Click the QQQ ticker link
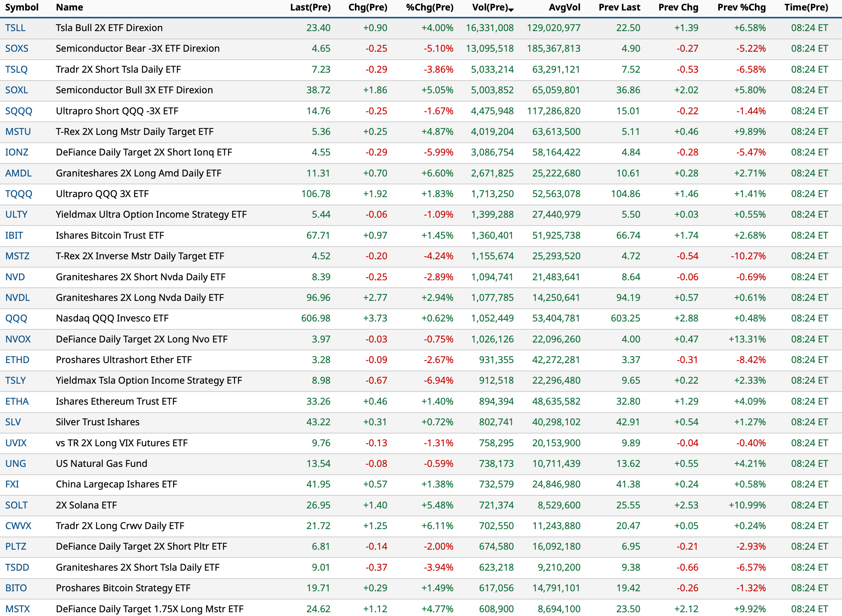The width and height of the screenshot is (842, 616). click(16, 318)
